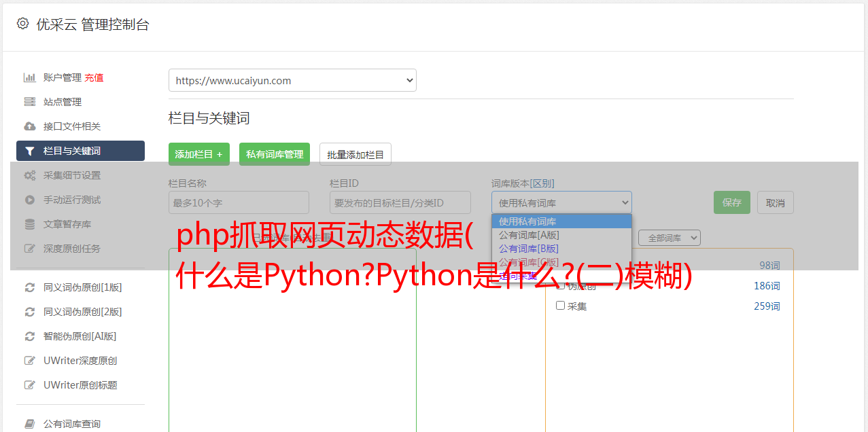
Task: Click 批量添加栏目 button
Action: tap(355, 154)
